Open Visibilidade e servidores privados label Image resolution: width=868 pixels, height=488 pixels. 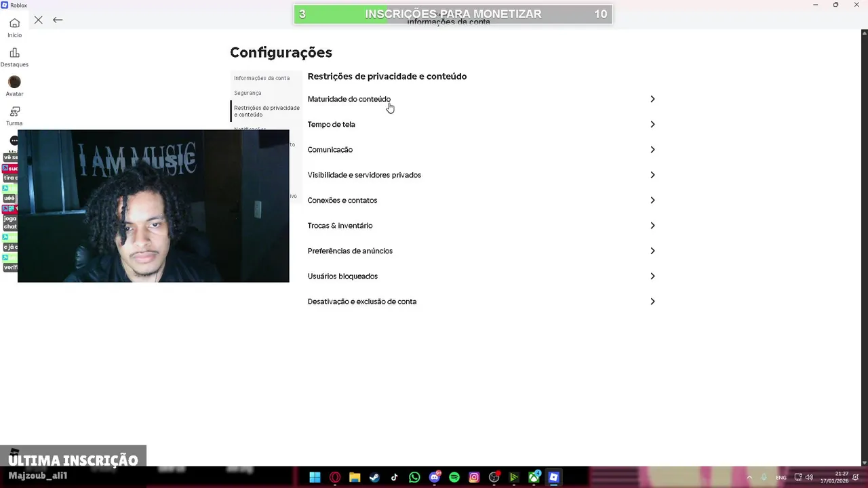tap(364, 175)
